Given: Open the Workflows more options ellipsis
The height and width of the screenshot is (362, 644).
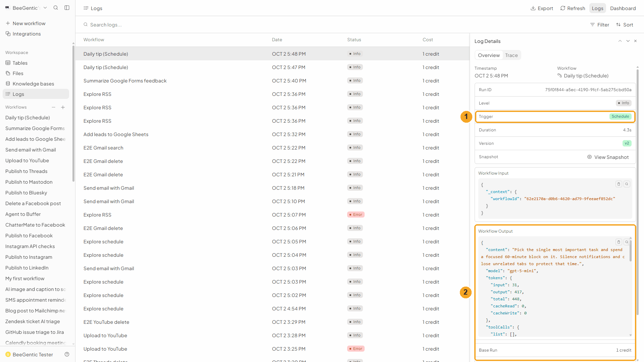Looking at the screenshot, I should point(53,107).
